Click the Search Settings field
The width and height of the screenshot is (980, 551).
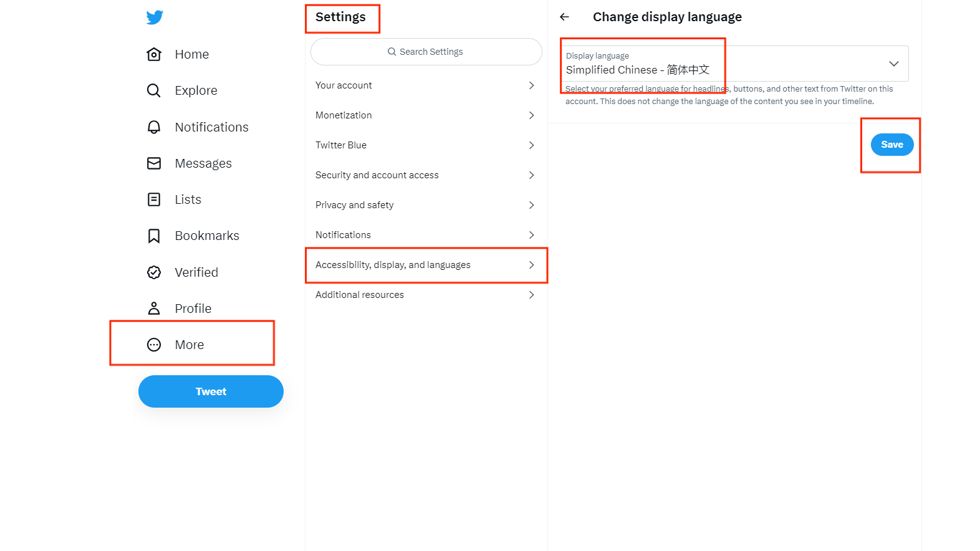coord(426,52)
